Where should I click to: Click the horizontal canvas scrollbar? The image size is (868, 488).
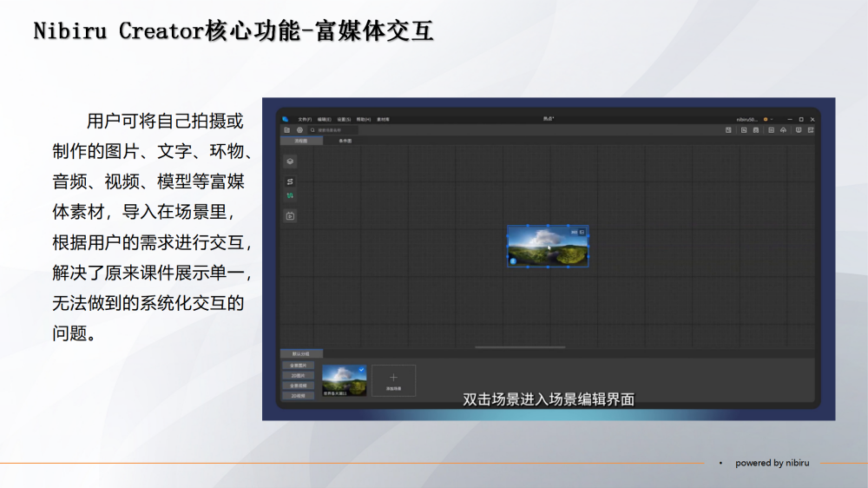[520, 347]
